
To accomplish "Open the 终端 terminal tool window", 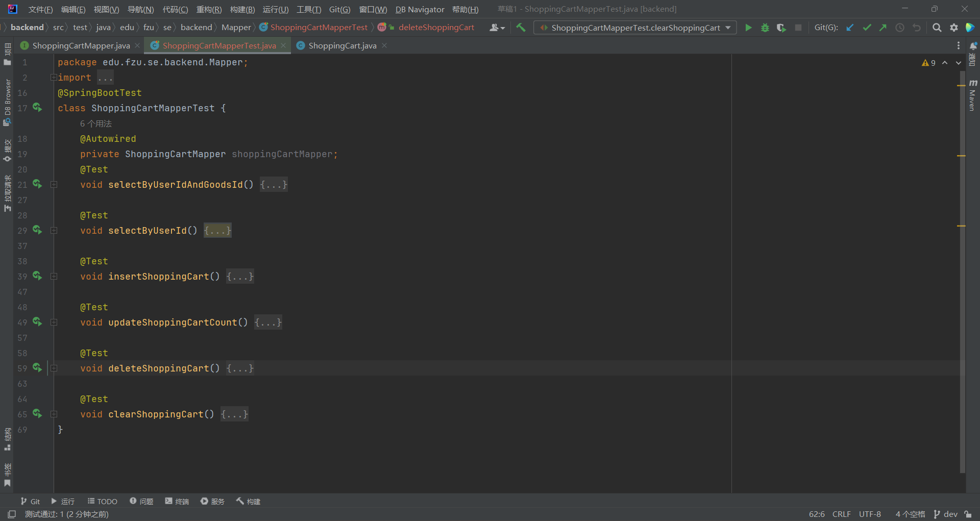I will point(177,501).
